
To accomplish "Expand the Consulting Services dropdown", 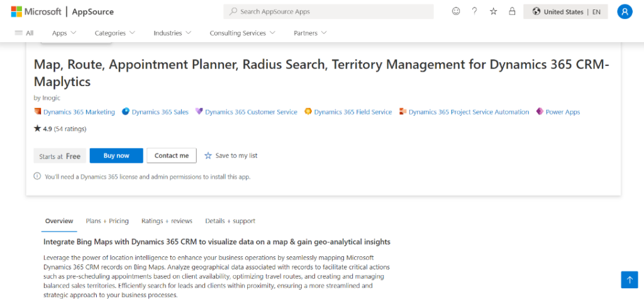I will click(242, 33).
